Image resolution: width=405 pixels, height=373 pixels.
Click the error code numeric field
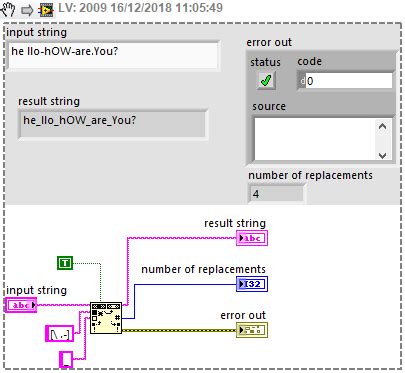349,81
